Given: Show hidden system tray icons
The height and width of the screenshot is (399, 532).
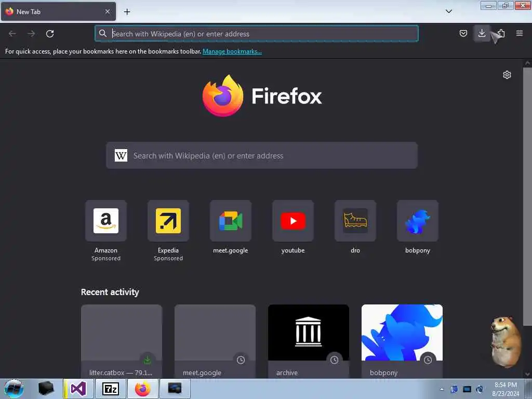Looking at the screenshot, I should tap(442, 389).
